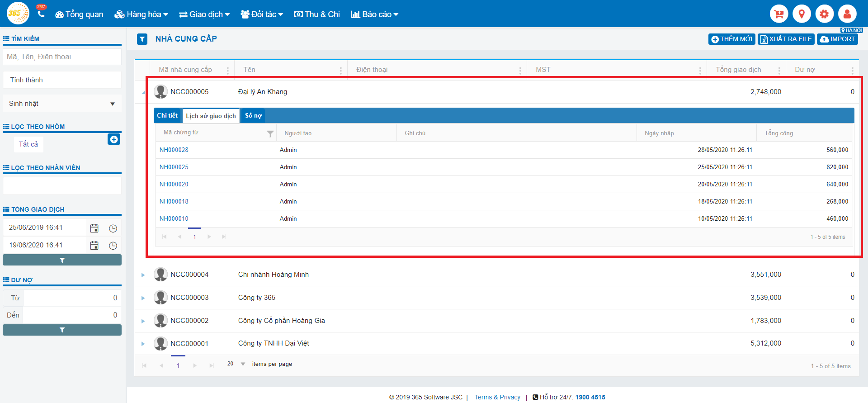The height and width of the screenshot is (403, 868).
Task: Open calendar picker for 25/06/2019 start date
Action: [94, 228]
